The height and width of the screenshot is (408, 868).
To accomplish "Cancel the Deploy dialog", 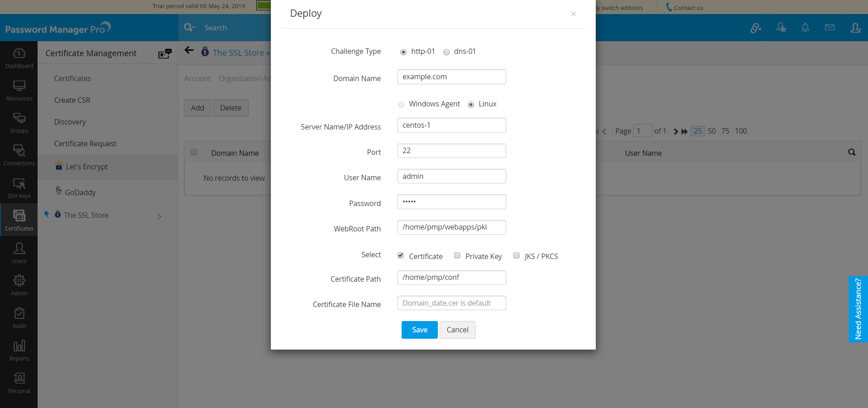I will pyautogui.click(x=457, y=330).
